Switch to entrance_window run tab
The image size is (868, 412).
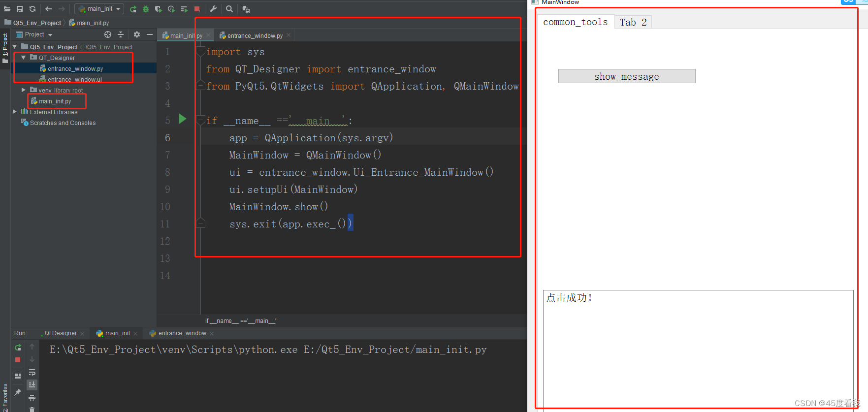182,333
